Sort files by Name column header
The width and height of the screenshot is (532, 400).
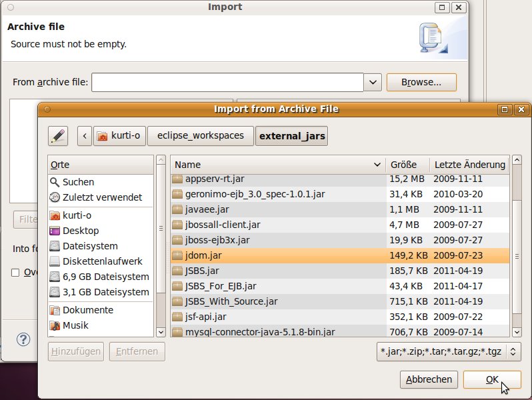click(277, 165)
